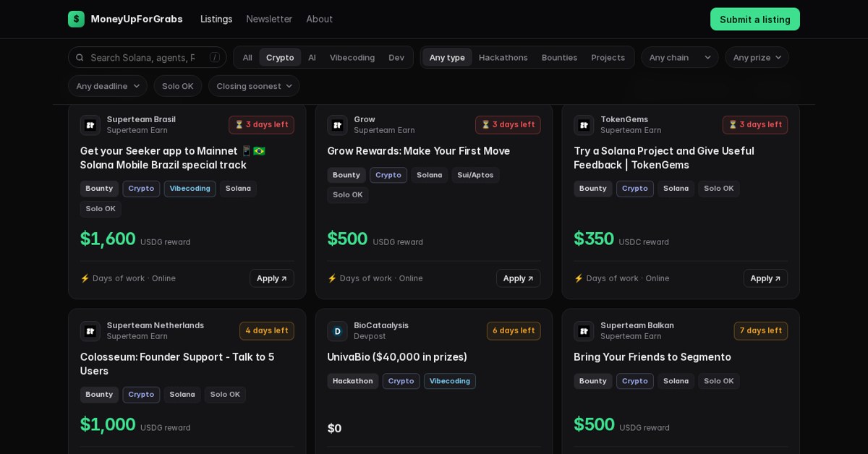Image resolution: width=868 pixels, height=454 pixels.
Task: Click the Superteam Netherlands organization logo
Action: coord(90,331)
